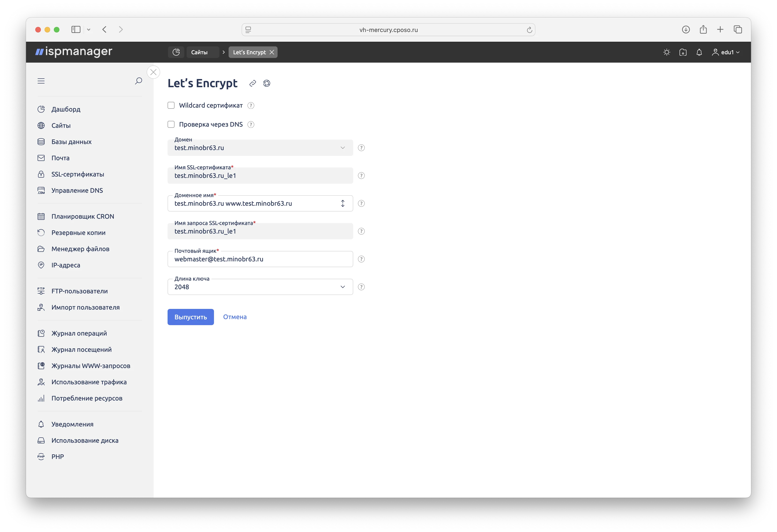Open Safari sidebar options chevron
The height and width of the screenshot is (532, 777).
[x=89, y=29]
